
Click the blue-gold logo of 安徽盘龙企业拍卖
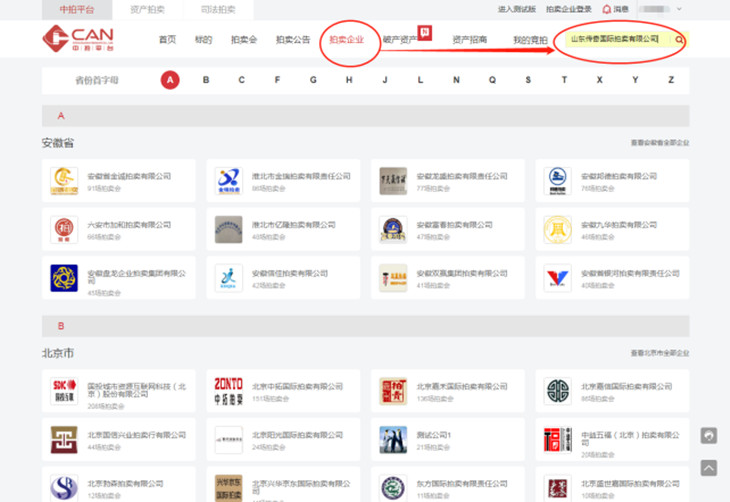coord(64,278)
